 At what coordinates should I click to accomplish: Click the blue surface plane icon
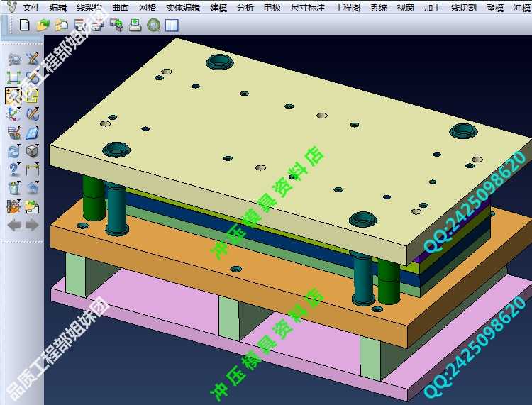pos(33,133)
